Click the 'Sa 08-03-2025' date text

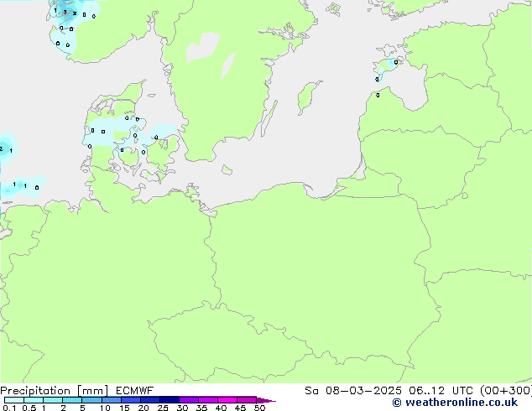pos(353,391)
